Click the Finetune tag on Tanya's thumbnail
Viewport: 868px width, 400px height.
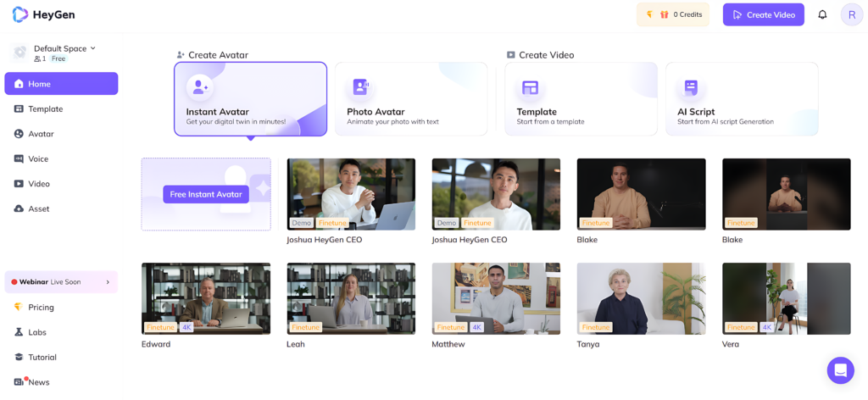click(x=596, y=327)
